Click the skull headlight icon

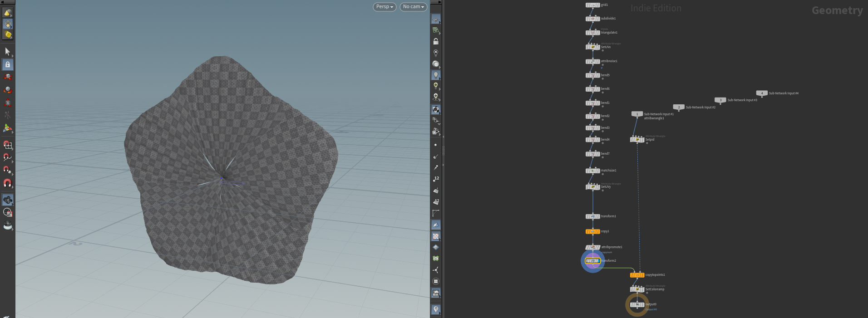pos(436,97)
